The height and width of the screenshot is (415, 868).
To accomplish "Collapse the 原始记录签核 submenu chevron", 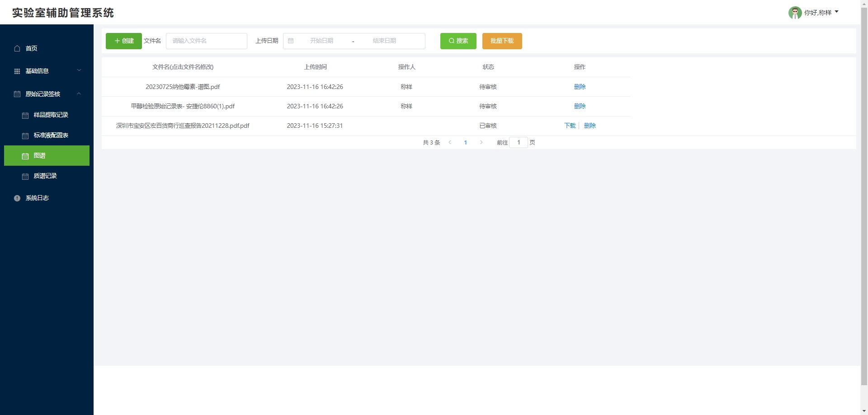I will (79, 94).
